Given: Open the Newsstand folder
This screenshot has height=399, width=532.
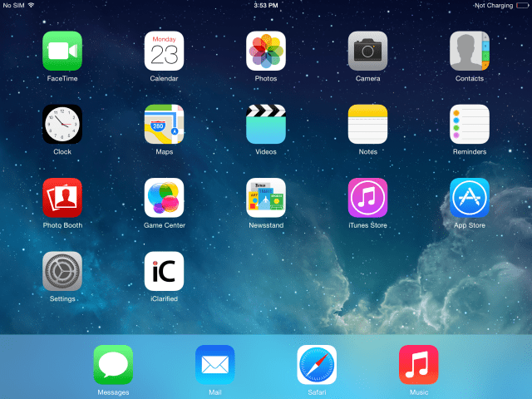Looking at the screenshot, I should 266,198.
